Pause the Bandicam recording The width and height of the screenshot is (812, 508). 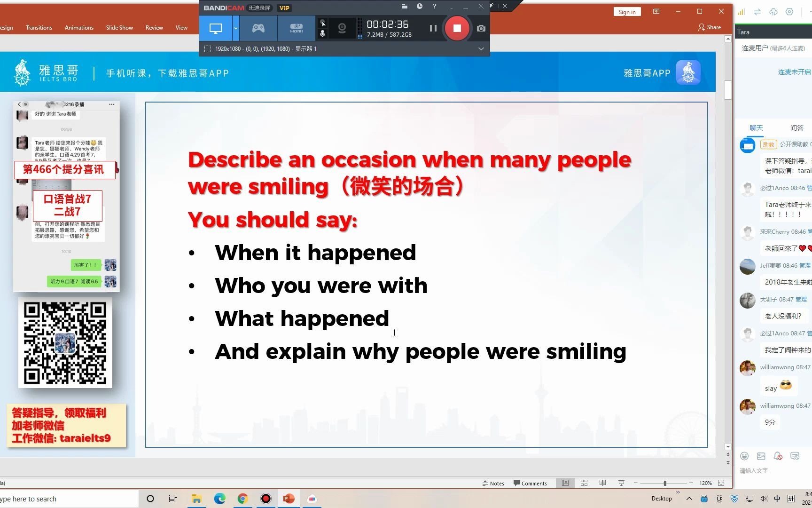tap(433, 28)
